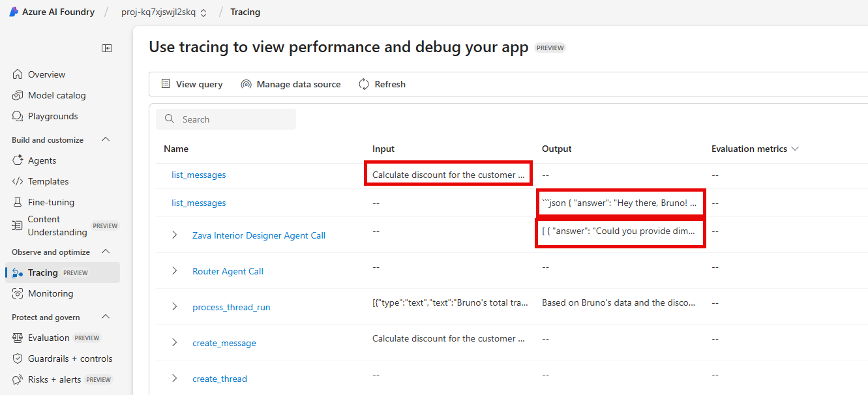The width and height of the screenshot is (868, 395).
Task: Collapse the navigation sidebar toggle
Action: pyautogui.click(x=106, y=48)
